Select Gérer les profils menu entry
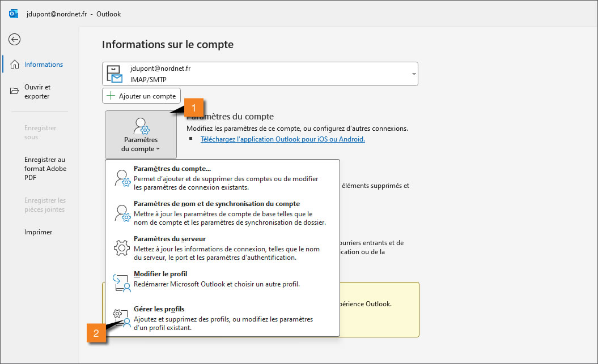Viewport: 598px width, 364px height. pyautogui.click(x=222, y=318)
